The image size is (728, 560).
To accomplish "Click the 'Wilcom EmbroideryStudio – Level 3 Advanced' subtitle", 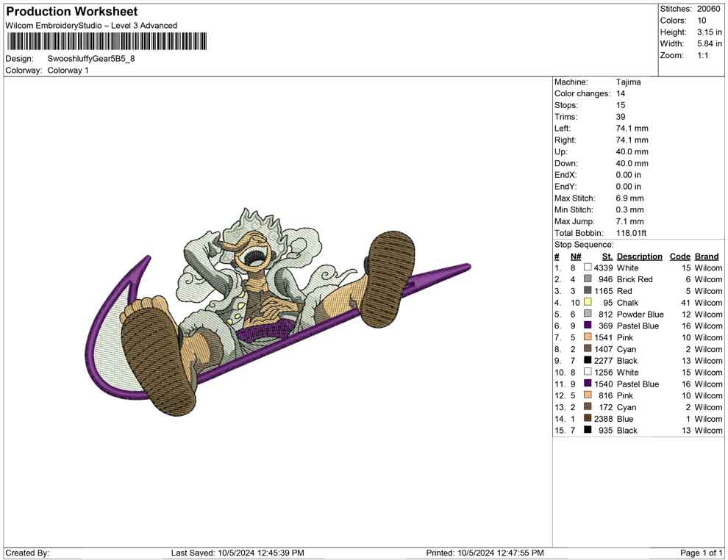I will point(91,26).
